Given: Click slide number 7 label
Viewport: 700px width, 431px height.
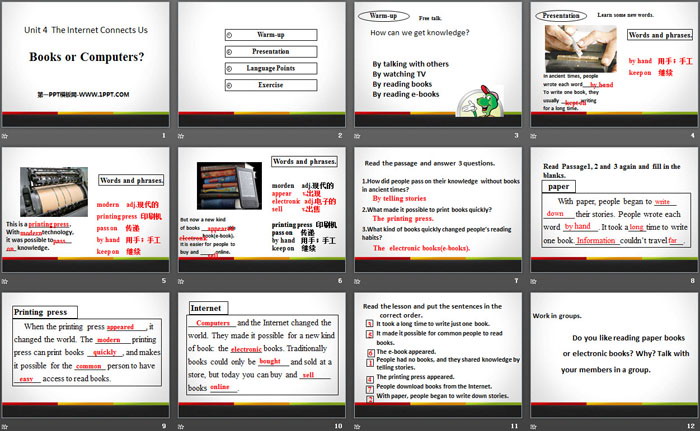Looking at the screenshot, I should click(x=516, y=280).
